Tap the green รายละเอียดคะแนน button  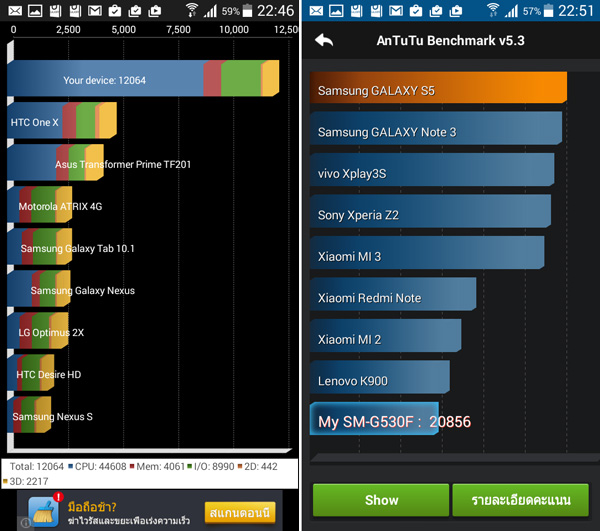point(520,500)
